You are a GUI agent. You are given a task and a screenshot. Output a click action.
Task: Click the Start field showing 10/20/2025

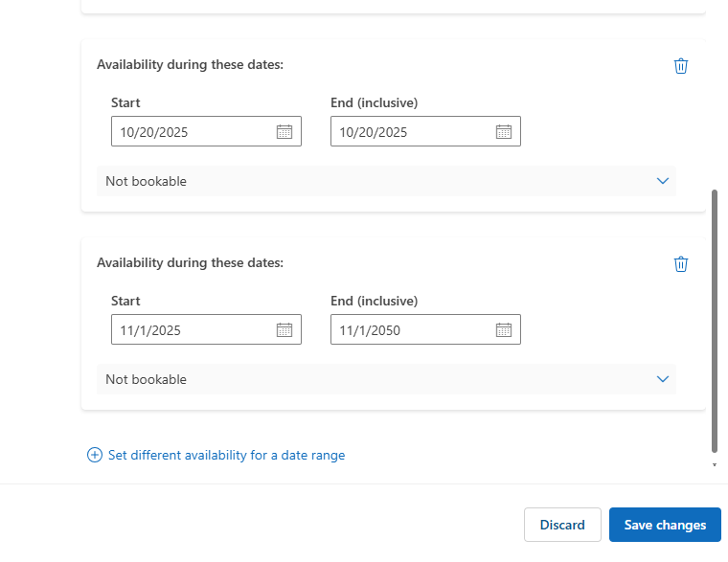tap(192, 132)
